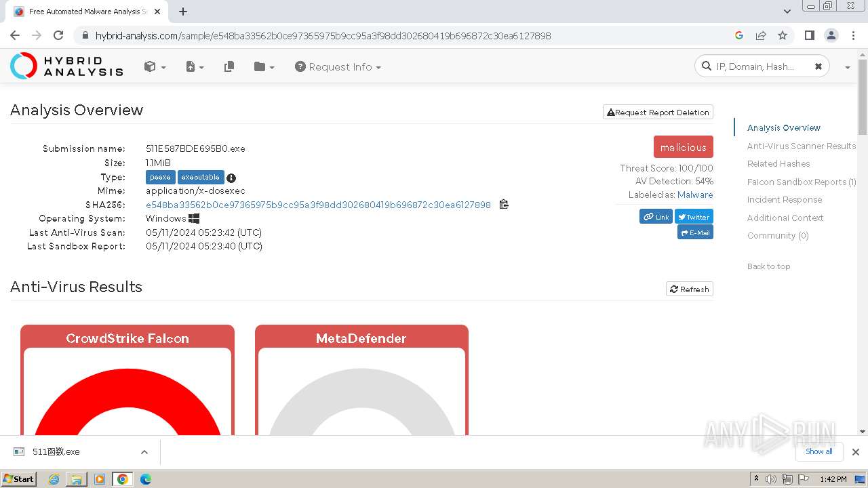Copy the SHA256 hash with clipboard icon
Viewport: 868px width, 488px height.
(x=504, y=204)
